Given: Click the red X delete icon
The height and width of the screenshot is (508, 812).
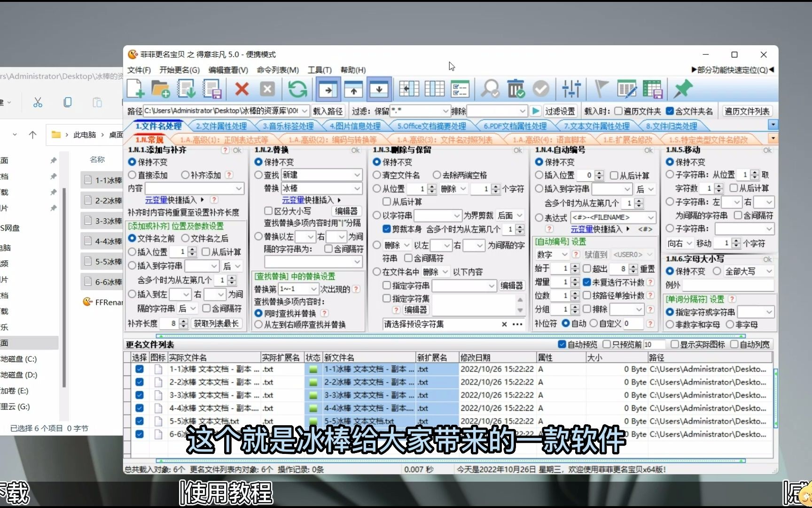Looking at the screenshot, I should click(x=242, y=89).
